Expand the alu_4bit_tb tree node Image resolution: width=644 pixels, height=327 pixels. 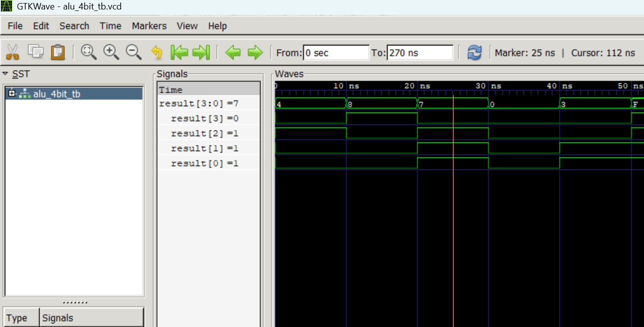(11, 93)
